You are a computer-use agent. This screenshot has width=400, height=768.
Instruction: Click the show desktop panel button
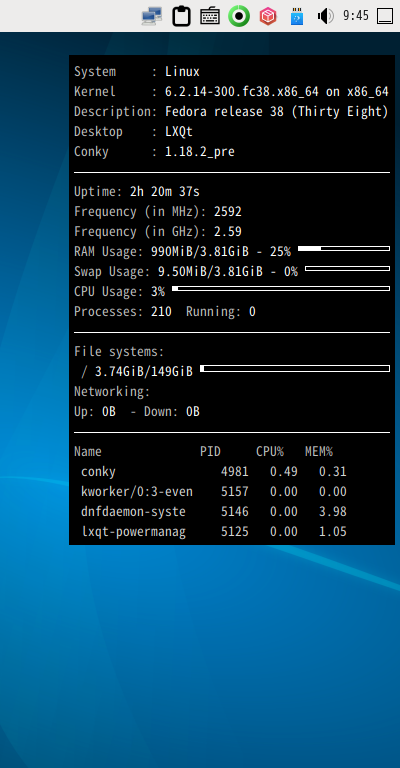point(385,16)
